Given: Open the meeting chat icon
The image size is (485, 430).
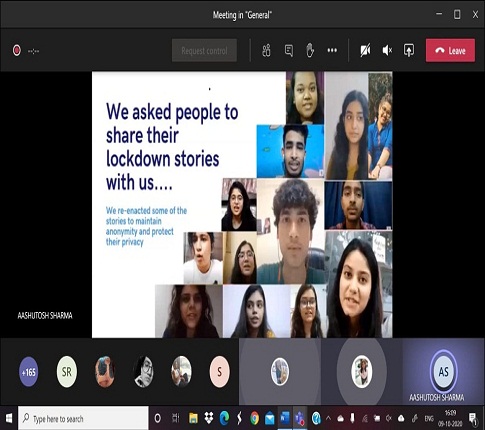Looking at the screenshot, I should (289, 51).
